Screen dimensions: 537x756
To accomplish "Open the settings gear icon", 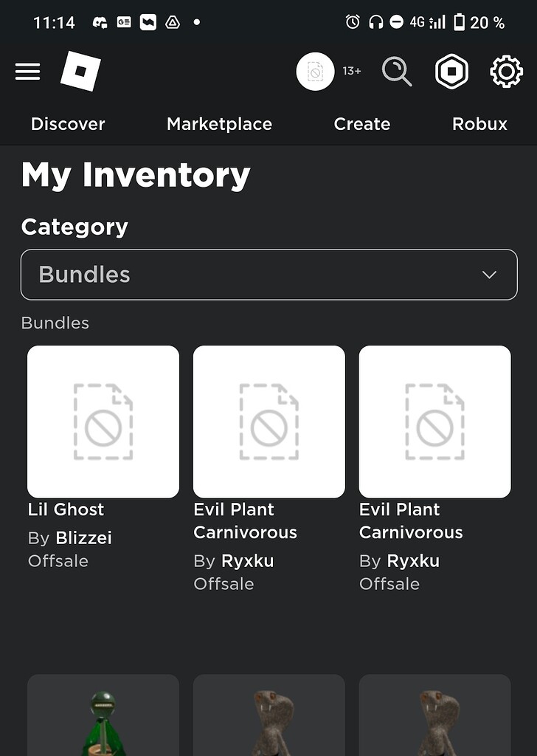I will (506, 72).
